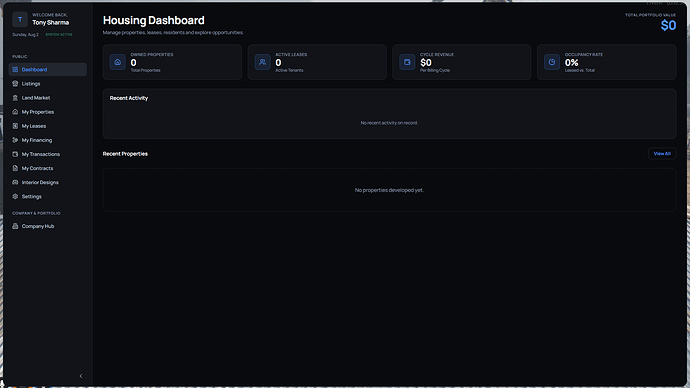Viewport: 690px width, 388px height.
Task: Click the Sunday Aug 2 date text
Action: (26, 34)
